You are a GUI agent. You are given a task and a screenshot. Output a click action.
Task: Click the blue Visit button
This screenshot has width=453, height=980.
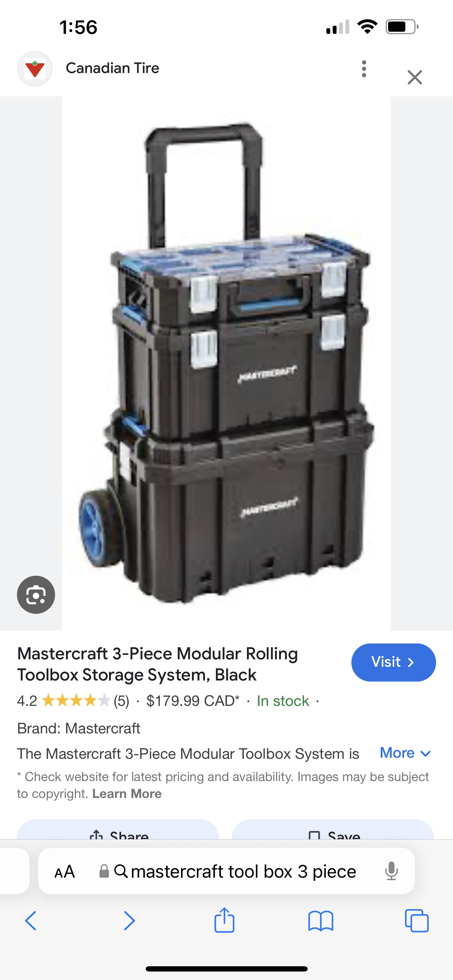tap(393, 663)
